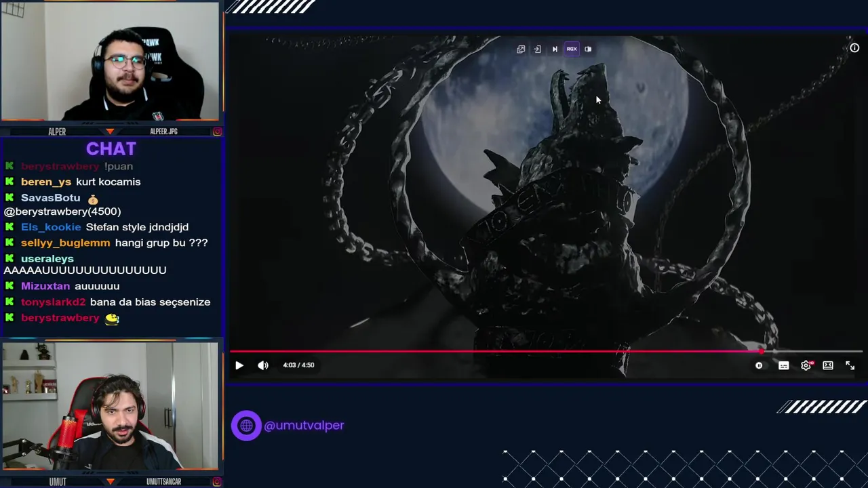Enter fullscreen mode
The width and height of the screenshot is (868, 488).
[850, 365]
